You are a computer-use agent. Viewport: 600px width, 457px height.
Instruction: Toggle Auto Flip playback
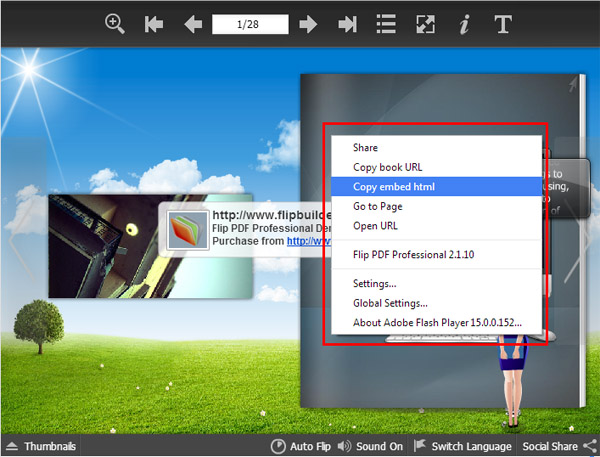click(x=301, y=446)
